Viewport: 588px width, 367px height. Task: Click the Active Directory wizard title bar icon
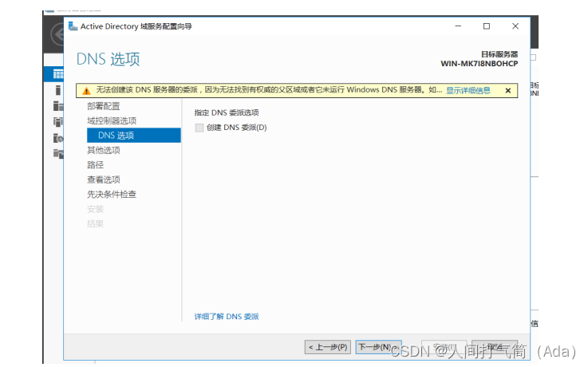(73, 26)
